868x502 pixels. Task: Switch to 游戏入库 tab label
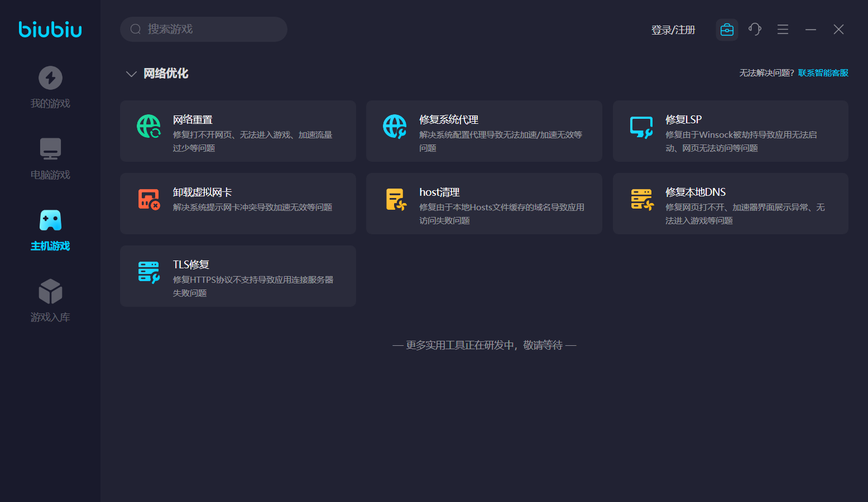[50, 317]
